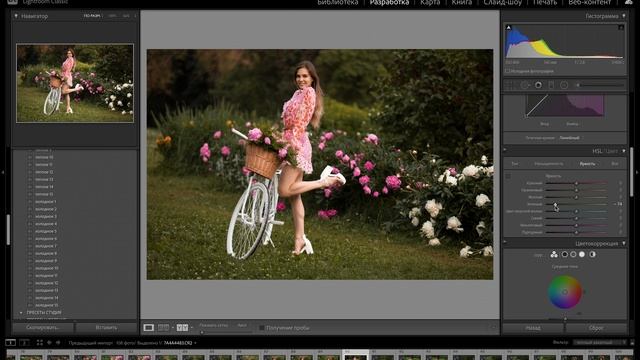Open main window display icon 1
The image size is (640, 360).
(x=10, y=342)
